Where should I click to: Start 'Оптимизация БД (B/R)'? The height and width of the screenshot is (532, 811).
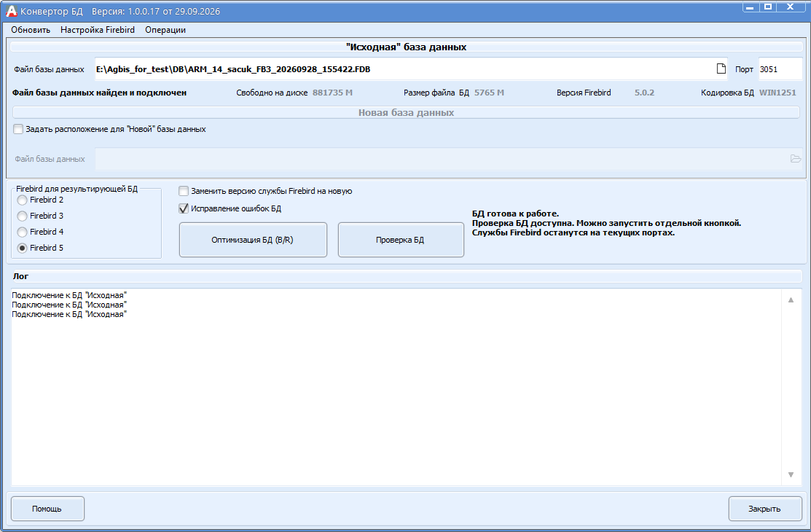pos(253,240)
